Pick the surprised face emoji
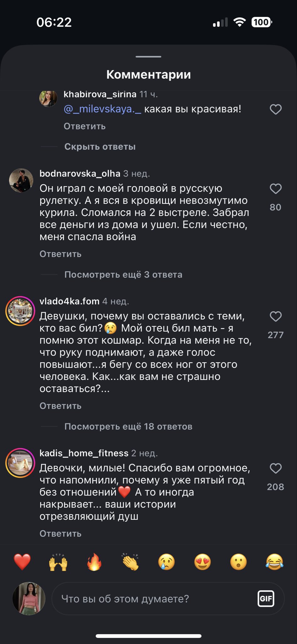 239,562
